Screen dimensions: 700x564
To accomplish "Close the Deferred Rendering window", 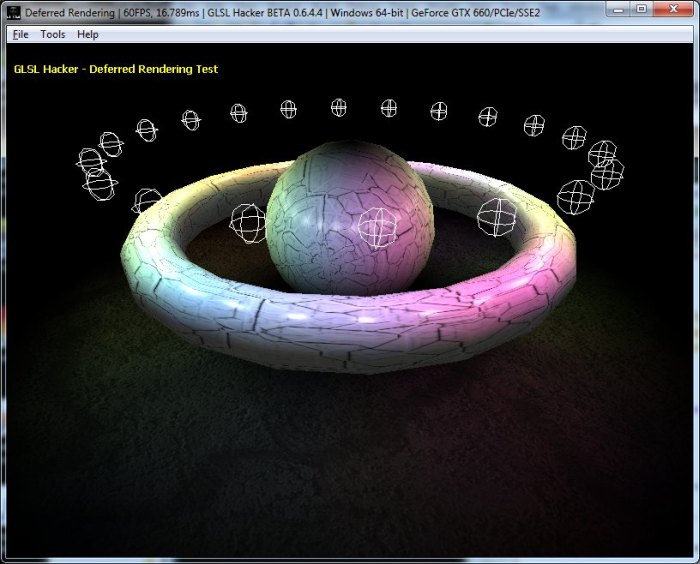I will [x=674, y=9].
